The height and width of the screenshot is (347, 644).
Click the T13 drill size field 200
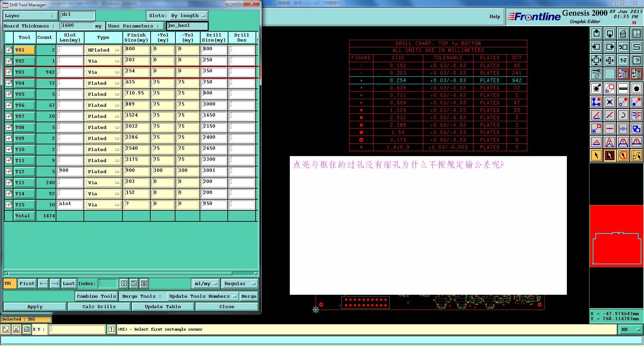[x=214, y=183]
